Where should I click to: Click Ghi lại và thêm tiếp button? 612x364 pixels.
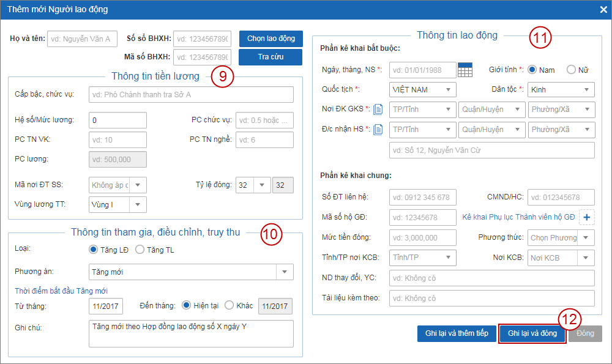pos(457,333)
